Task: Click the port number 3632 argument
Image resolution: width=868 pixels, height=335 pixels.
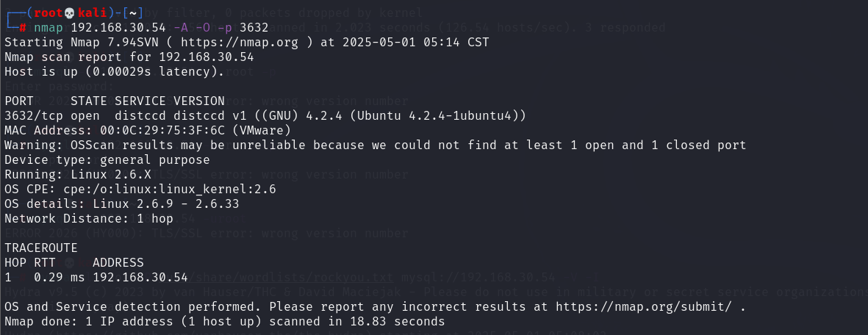Action: coord(254,28)
